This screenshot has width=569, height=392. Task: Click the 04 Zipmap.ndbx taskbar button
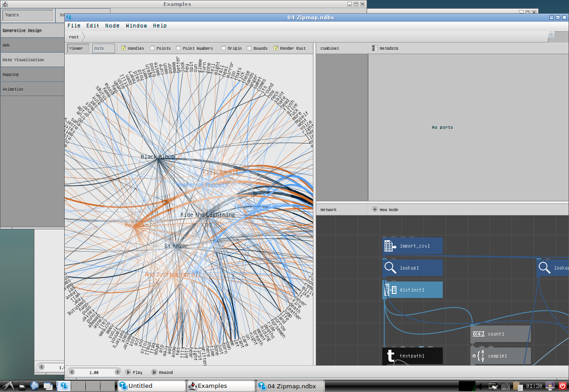pos(290,386)
